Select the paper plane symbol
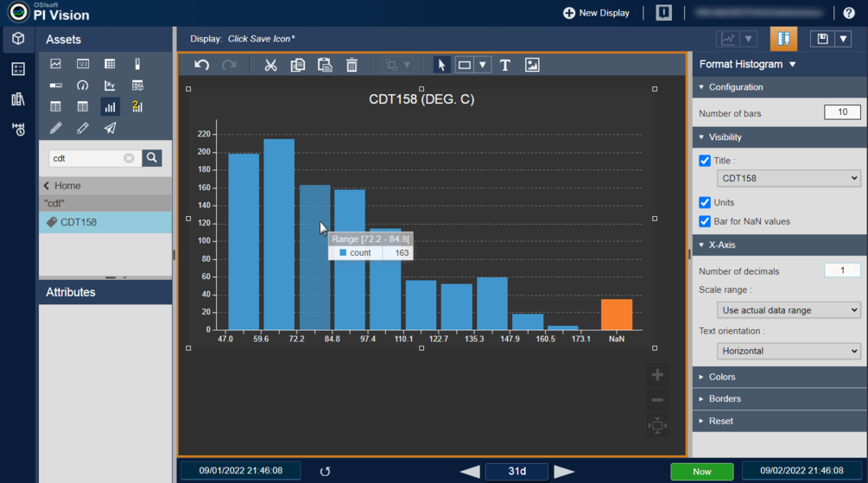The height and width of the screenshot is (483, 868). coord(111,129)
